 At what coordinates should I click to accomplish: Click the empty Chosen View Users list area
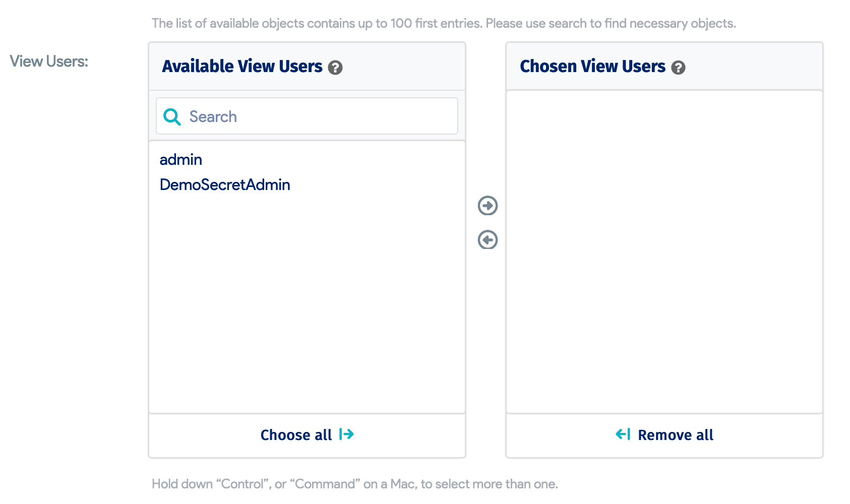click(664, 252)
